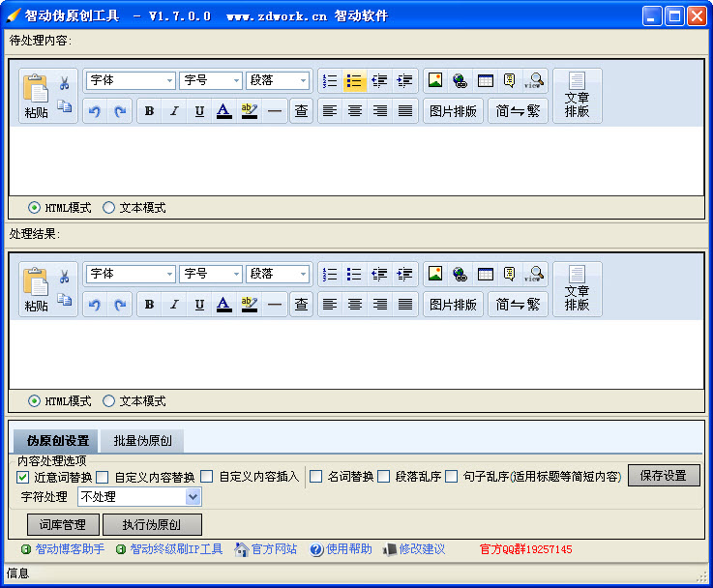Enable the 句子乱序 checkbox
The width and height of the screenshot is (713, 588).
(x=452, y=476)
